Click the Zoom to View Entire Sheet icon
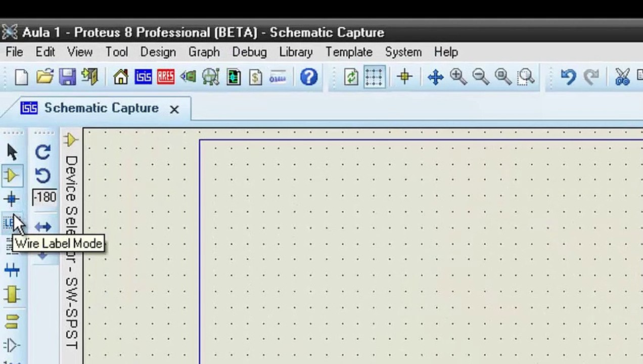 point(503,77)
